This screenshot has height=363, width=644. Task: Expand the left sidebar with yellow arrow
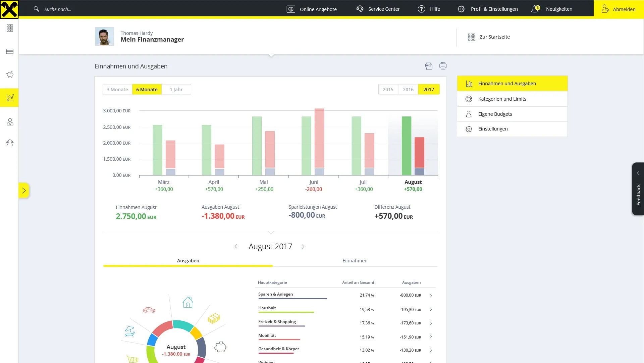24,191
